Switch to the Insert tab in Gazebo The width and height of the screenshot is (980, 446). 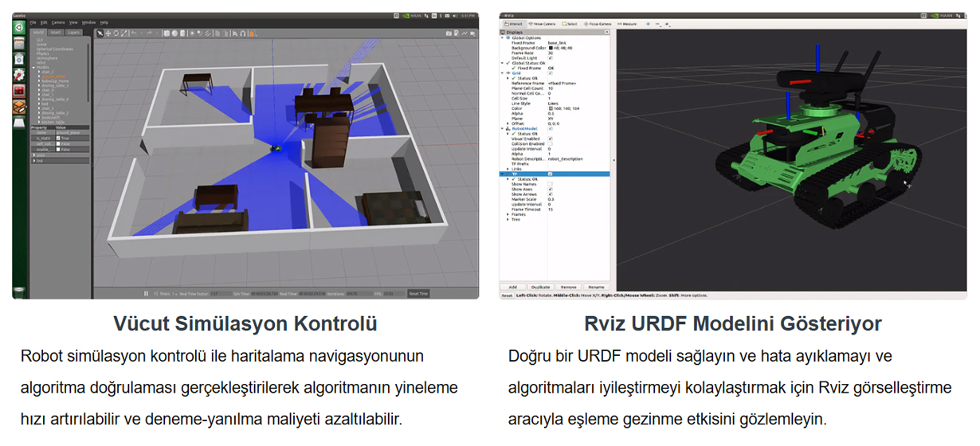click(56, 33)
